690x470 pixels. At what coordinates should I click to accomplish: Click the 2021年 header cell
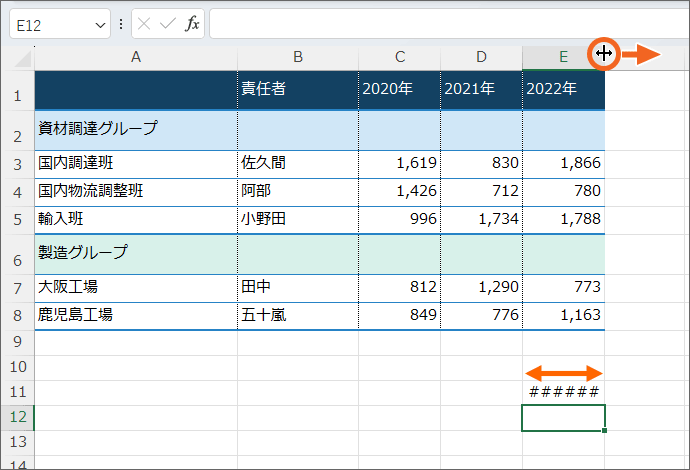point(481,90)
